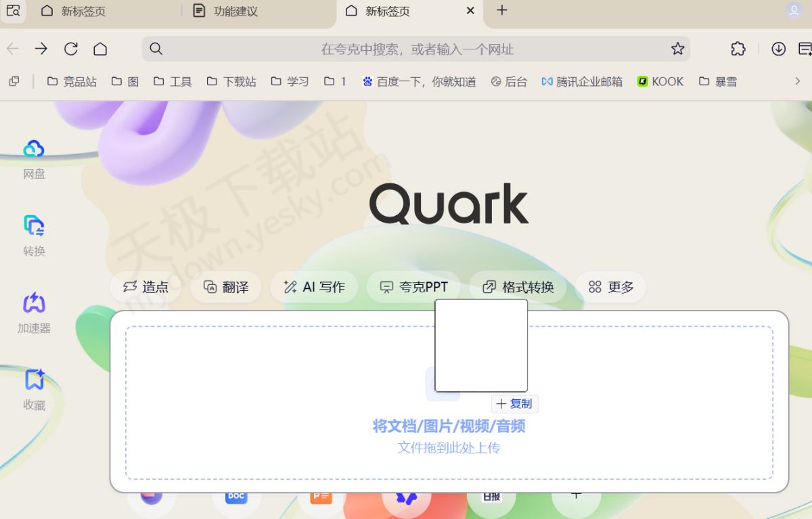Image resolution: width=812 pixels, height=519 pixels.
Task: Expand the bookmarks bar overflow chevron
Action: [x=797, y=81]
